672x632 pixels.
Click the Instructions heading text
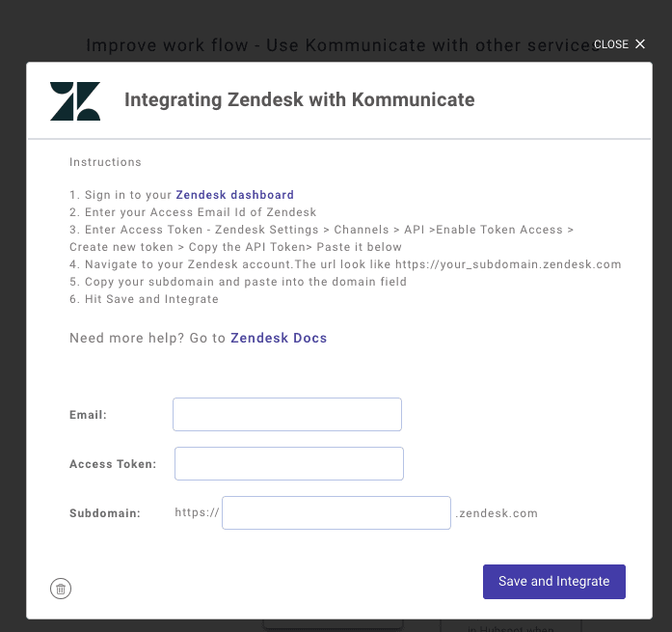click(x=105, y=162)
